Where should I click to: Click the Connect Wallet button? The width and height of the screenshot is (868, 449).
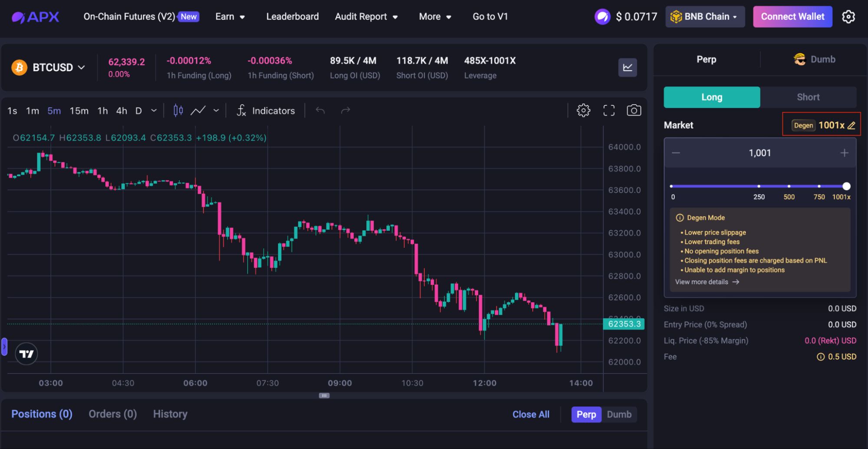(792, 17)
